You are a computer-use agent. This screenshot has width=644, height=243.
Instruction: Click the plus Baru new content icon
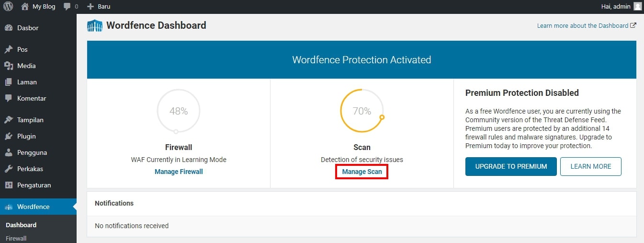click(90, 7)
